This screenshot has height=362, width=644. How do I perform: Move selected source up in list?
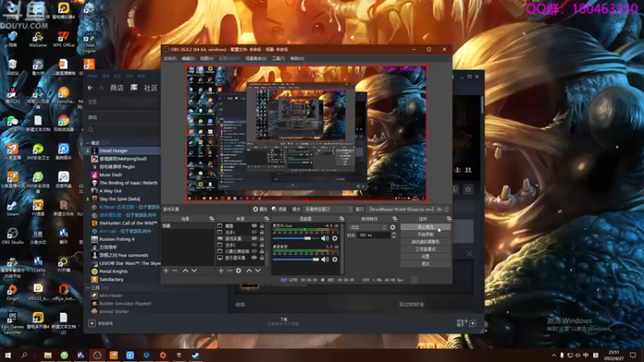click(x=249, y=271)
